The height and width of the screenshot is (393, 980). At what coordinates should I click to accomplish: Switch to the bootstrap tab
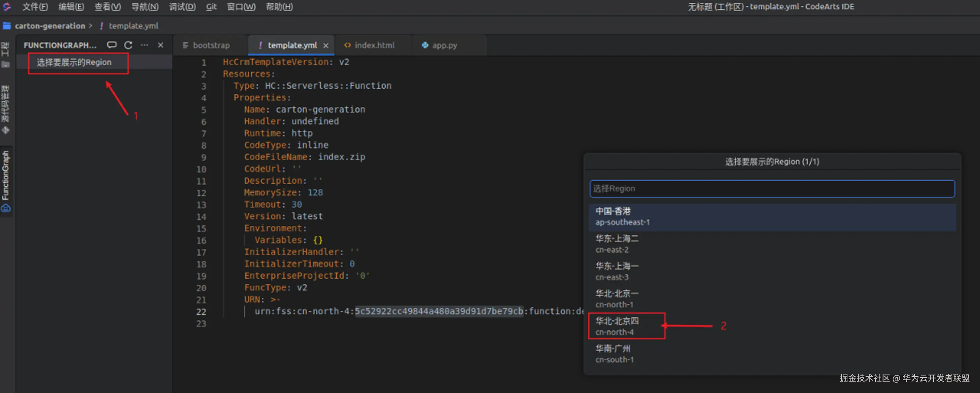pyautogui.click(x=211, y=45)
